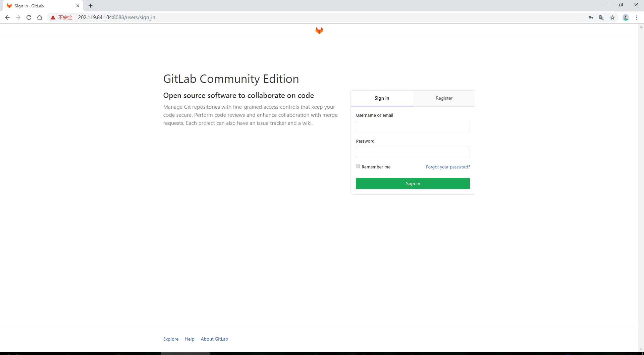Enable the Remember me checkbox
The image size is (644, 355).
358,166
